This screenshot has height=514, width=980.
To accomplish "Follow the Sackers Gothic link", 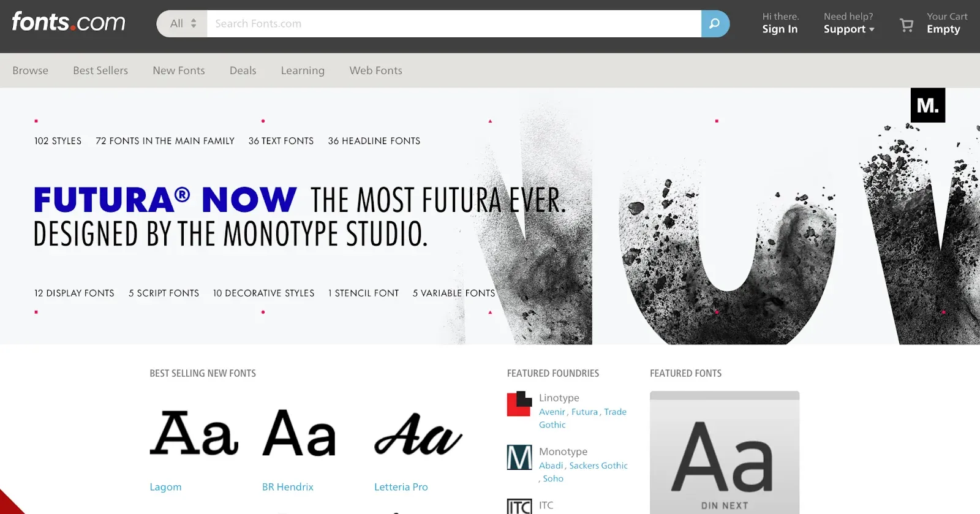I will [x=598, y=466].
